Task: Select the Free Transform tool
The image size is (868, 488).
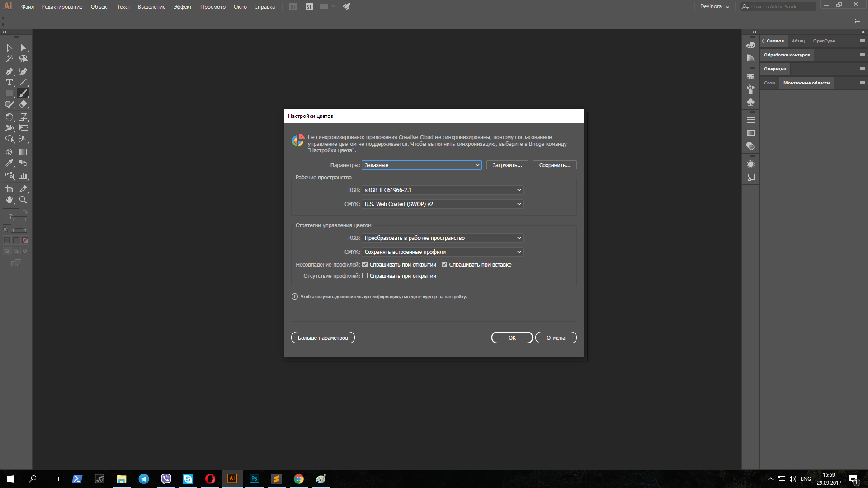Action: [23, 128]
